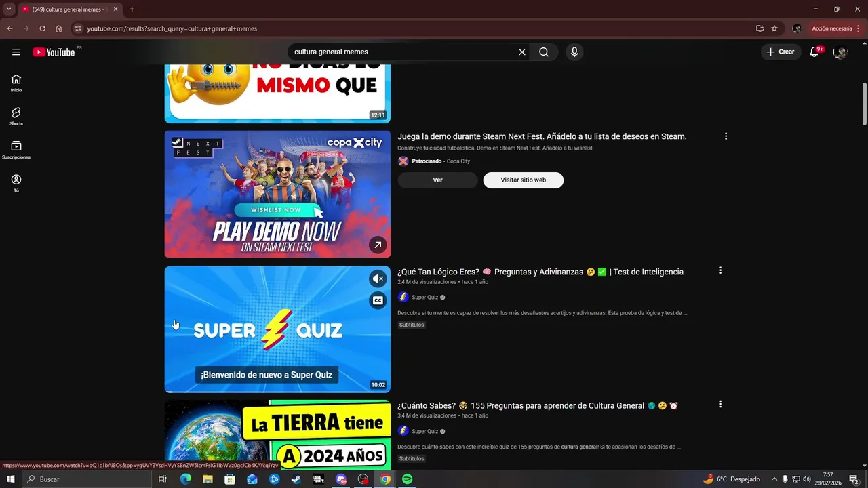Bookmark this page with the star

tap(774, 28)
